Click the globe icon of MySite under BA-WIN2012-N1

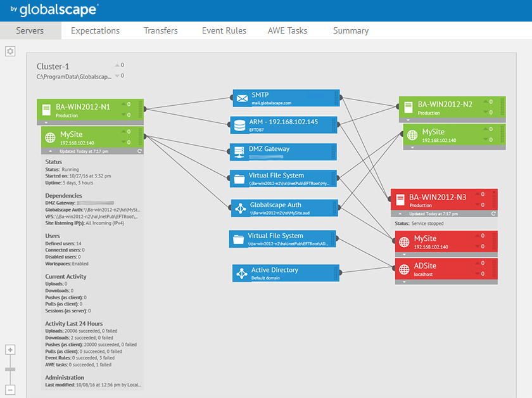pyautogui.click(x=50, y=138)
